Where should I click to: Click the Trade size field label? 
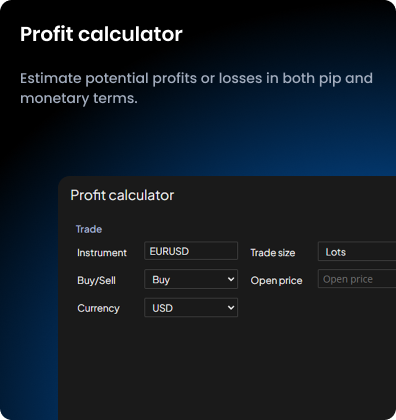273,253
